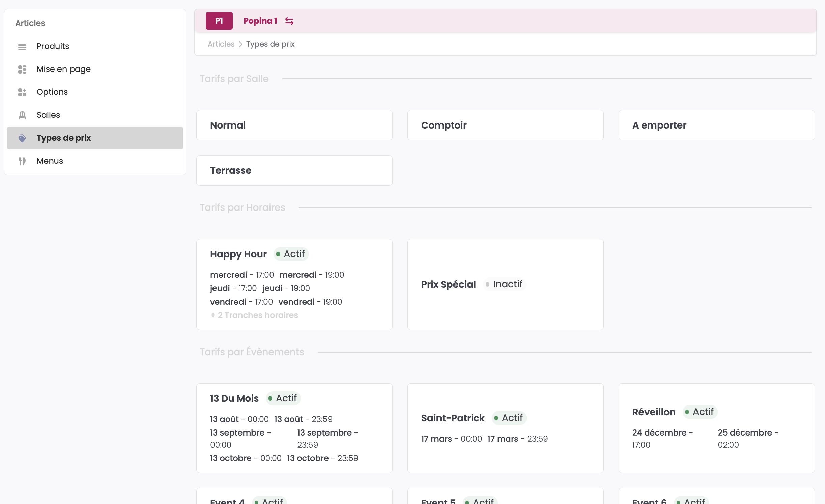The width and height of the screenshot is (825, 504).
Task: Open the Saint-Patrick event card
Action: tap(505, 428)
